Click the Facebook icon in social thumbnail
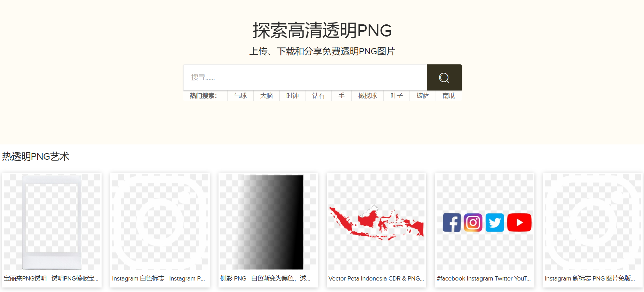The image size is (644, 292). pyautogui.click(x=452, y=223)
